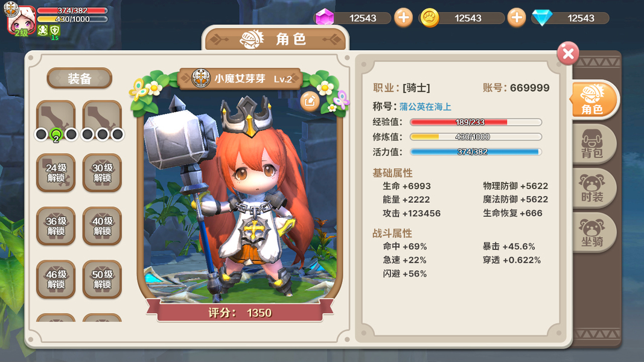The height and width of the screenshot is (362, 644).
Task: Select the first weapon equipment slot
Action: coord(56,117)
